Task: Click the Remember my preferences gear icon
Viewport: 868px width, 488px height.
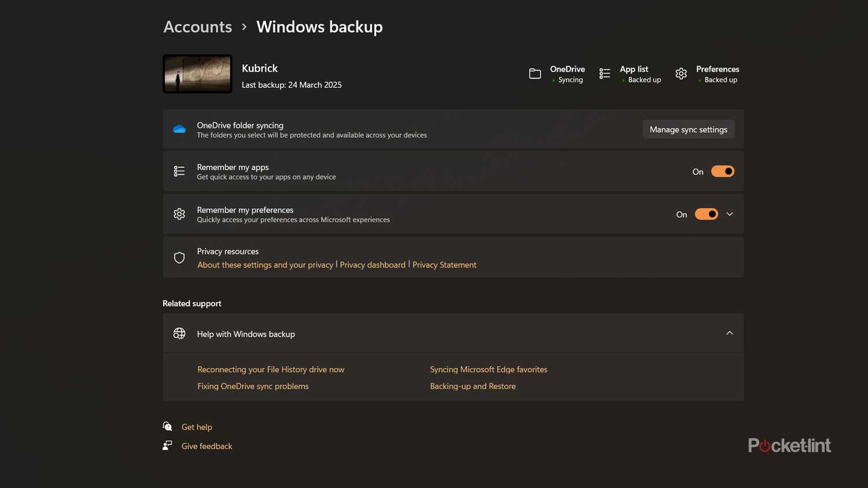Action: click(x=179, y=214)
